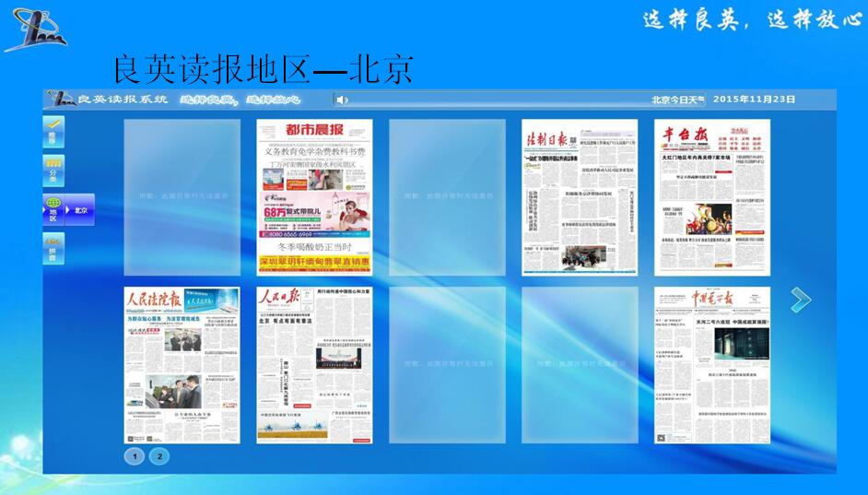Screen dimensions: 868x495
Task: Choose the 北京 region submenu item
Action: (81, 210)
